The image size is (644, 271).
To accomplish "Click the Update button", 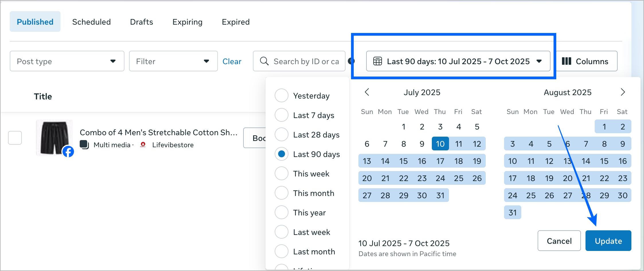I will 608,241.
